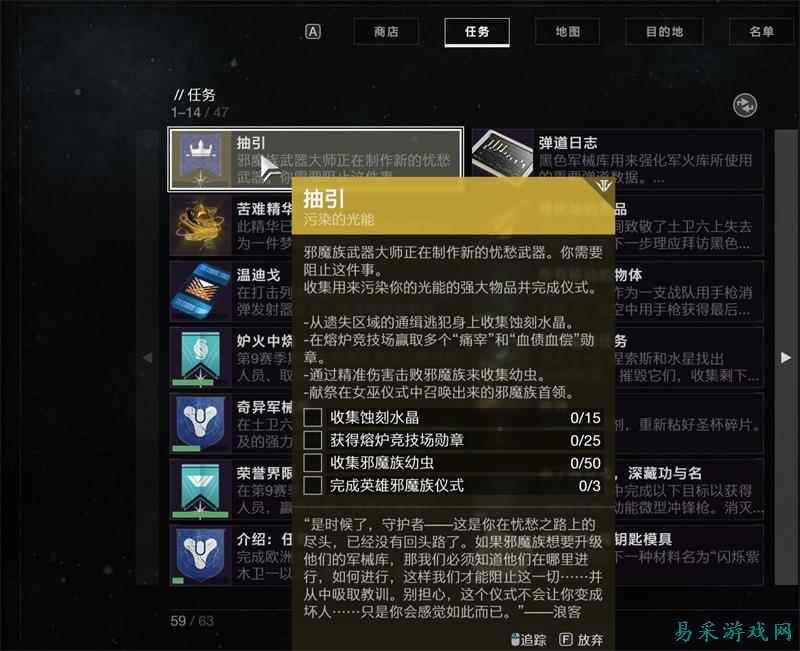The image size is (800, 651).
Task: Click the 抽引 quest crown banner icon
Action: (x=200, y=159)
